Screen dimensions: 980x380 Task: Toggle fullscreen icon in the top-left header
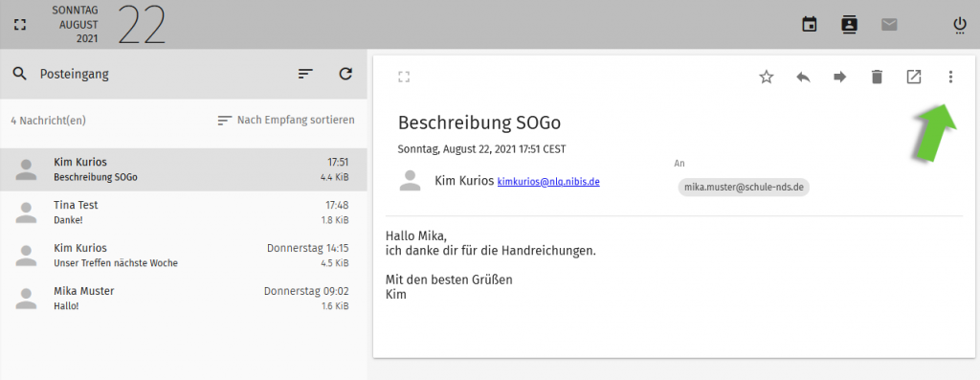(x=20, y=25)
